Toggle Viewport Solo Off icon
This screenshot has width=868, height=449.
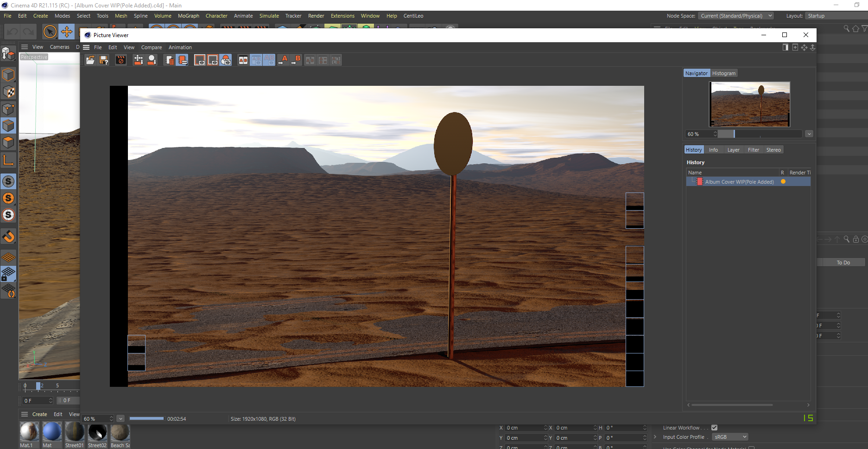[x=8, y=181]
